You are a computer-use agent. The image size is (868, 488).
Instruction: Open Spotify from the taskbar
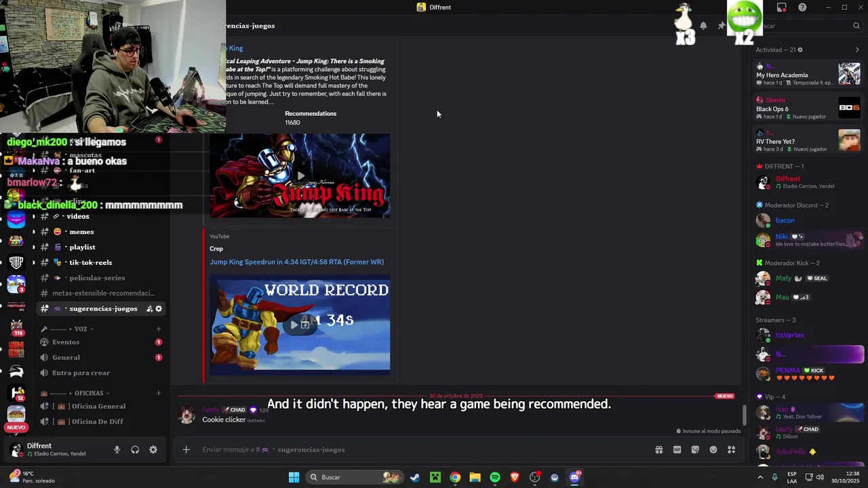coord(495,477)
